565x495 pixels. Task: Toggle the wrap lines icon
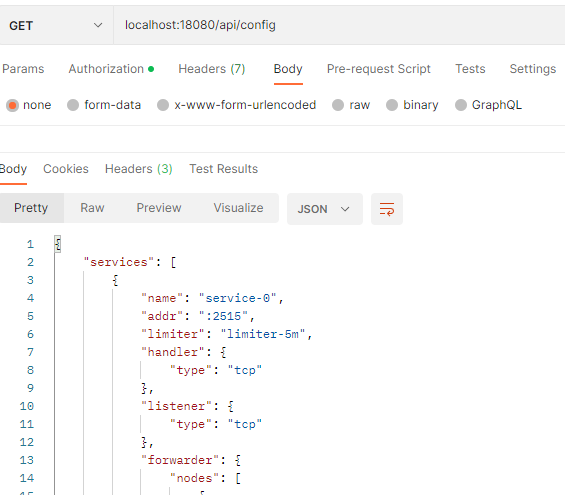click(387, 209)
